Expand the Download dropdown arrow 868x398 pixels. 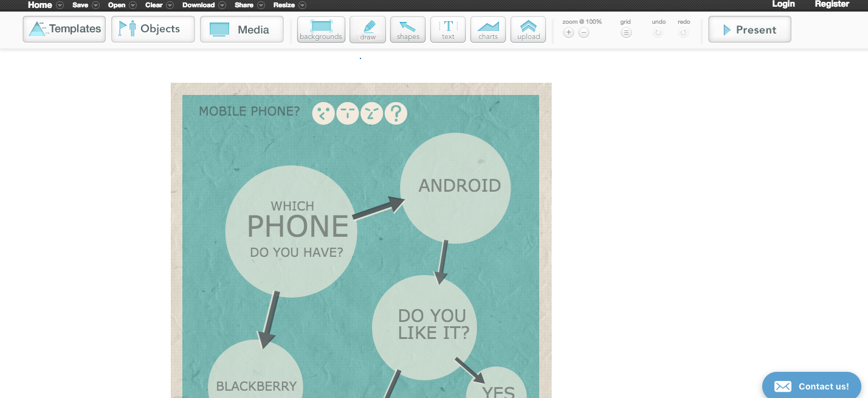click(222, 5)
